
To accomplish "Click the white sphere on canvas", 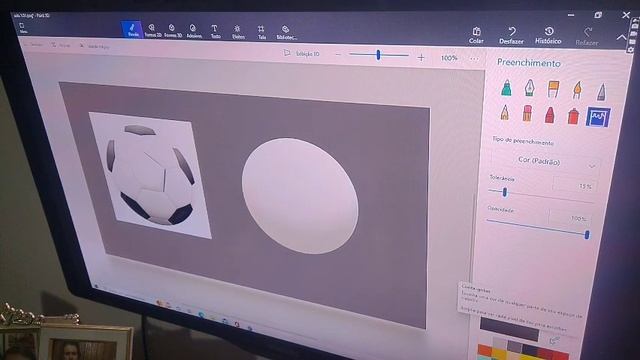I will (300, 196).
